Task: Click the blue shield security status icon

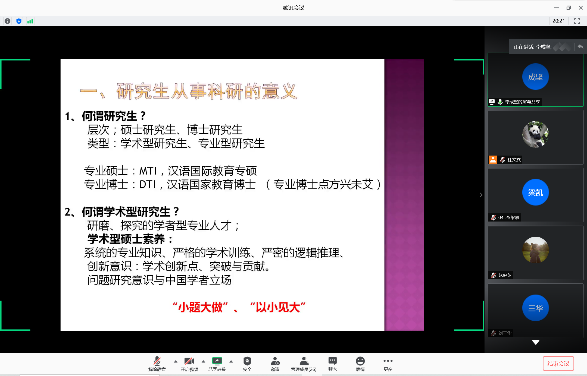Action: click(x=19, y=21)
